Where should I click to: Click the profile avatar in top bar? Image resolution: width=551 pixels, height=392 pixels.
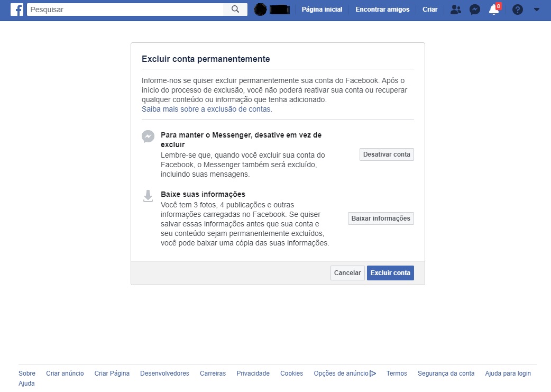point(260,10)
